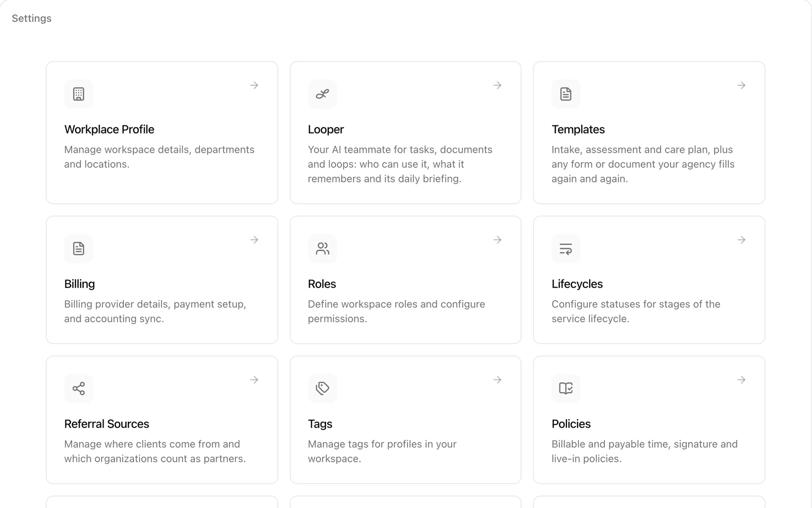This screenshot has height=508, width=812.
Task: Click 'Configure statuses for stages' description
Action: coord(636,311)
